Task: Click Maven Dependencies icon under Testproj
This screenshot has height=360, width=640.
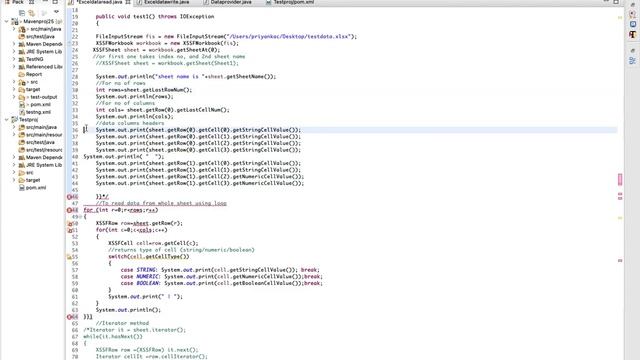Action: pyautogui.click(x=22, y=158)
